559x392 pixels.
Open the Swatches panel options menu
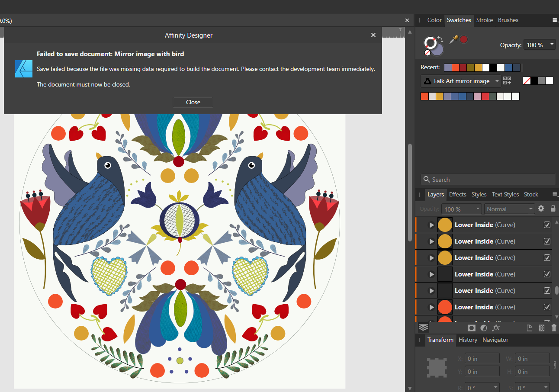point(555,20)
